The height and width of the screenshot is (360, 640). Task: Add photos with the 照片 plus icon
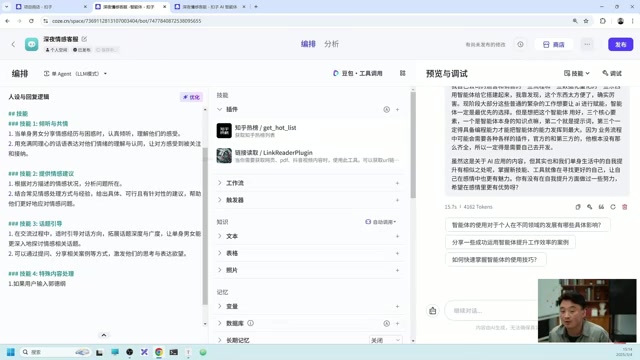398,270
